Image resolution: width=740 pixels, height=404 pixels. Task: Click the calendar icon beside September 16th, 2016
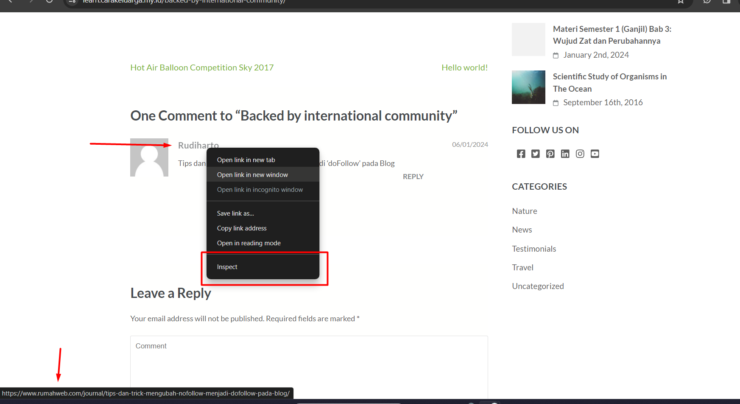(x=556, y=103)
